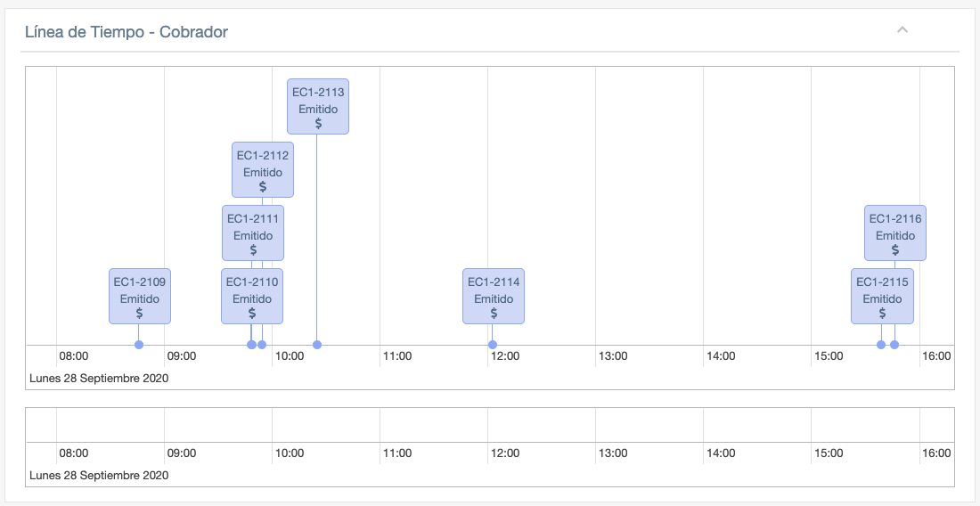Click 10:00 label on lower timeline axis
The image size is (980, 506).
[290, 453]
